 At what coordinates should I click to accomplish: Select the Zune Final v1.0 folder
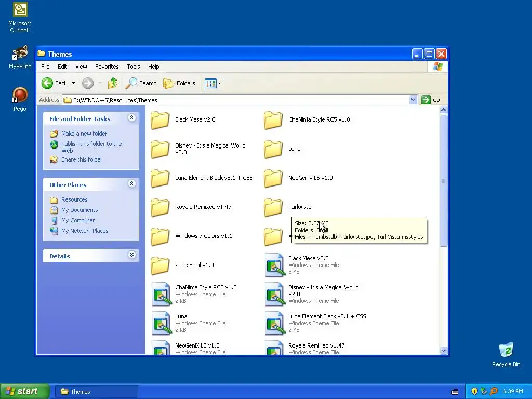point(182,265)
